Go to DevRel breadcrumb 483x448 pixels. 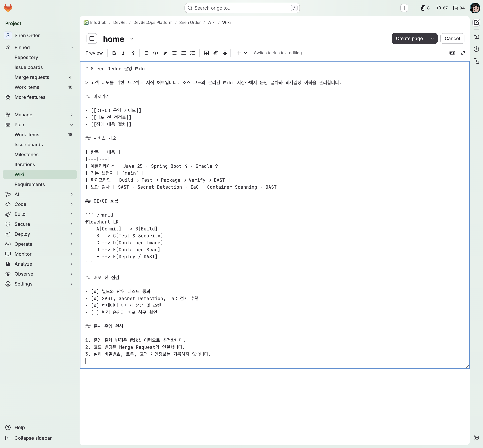click(120, 23)
